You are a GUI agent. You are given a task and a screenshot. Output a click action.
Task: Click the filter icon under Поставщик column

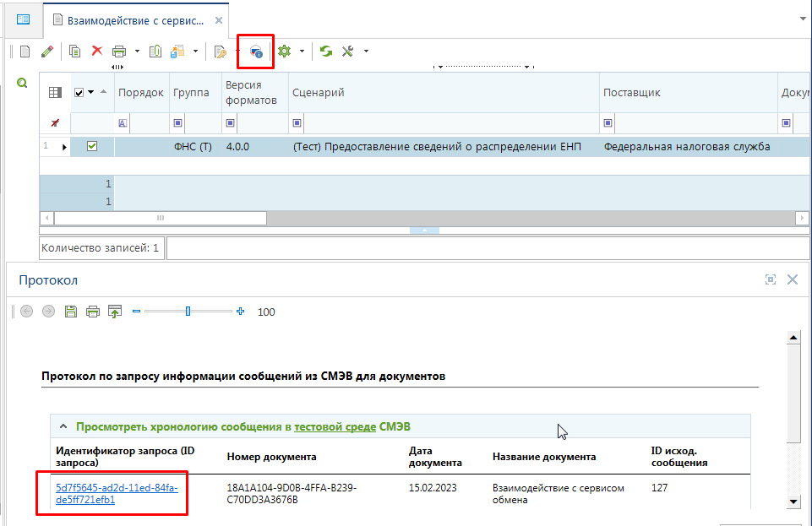(x=608, y=123)
